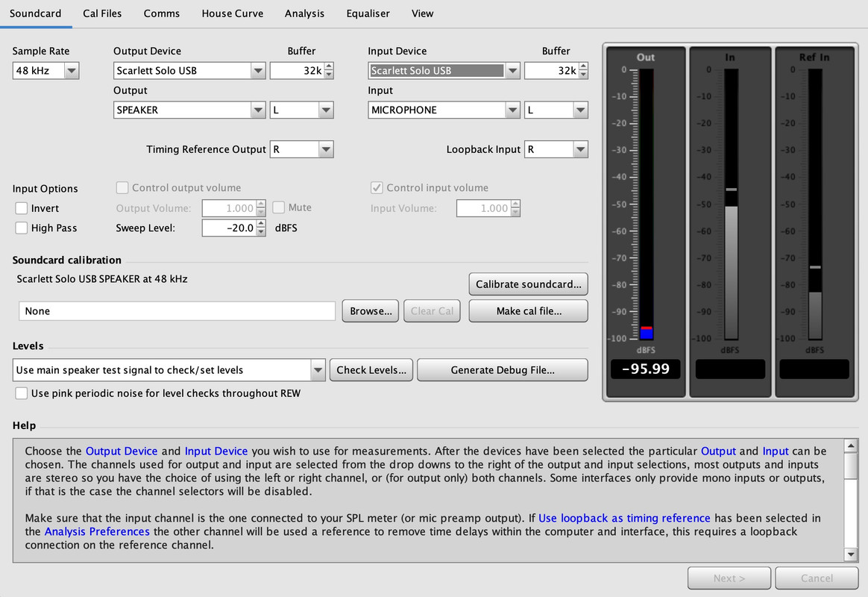Click the Make cal file button
Image resolution: width=868 pixels, height=597 pixels.
tap(528, 311)
